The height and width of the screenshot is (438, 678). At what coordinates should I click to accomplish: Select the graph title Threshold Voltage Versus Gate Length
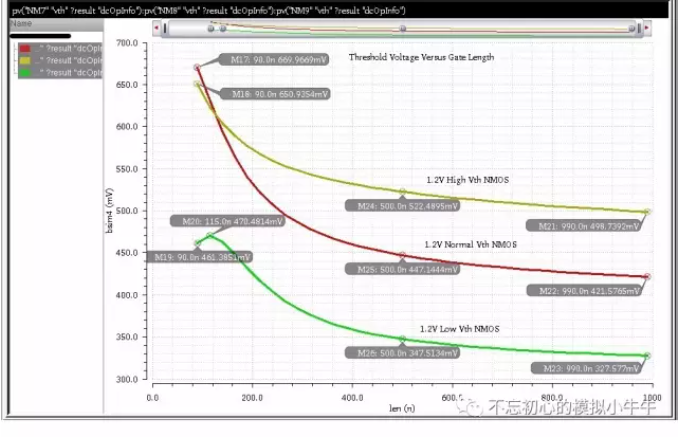pos(421,57)
